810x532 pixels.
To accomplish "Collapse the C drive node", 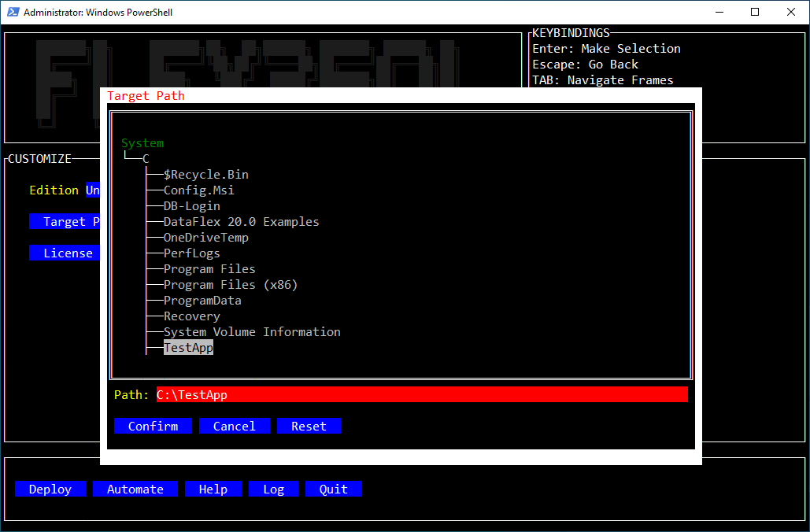I will [x=146, y=159].
